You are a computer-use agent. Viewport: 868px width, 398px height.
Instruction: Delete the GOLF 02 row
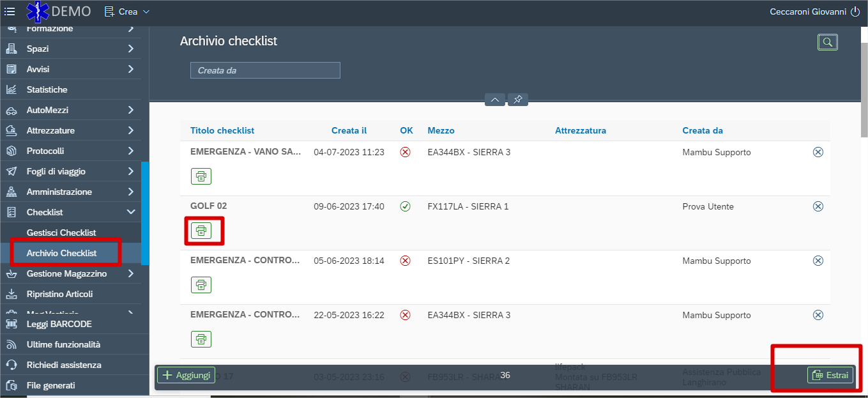pos(818,206)
